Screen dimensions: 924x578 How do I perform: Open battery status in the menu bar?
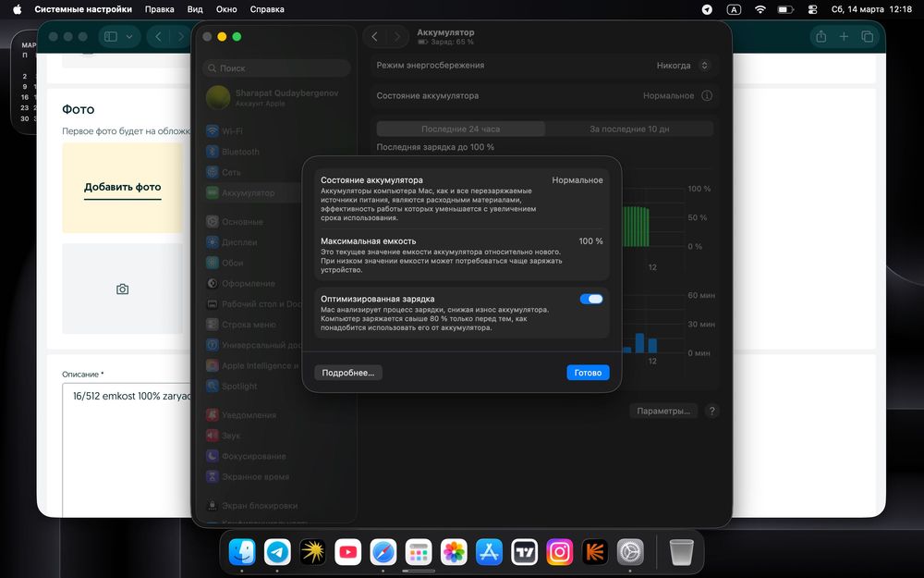point(785,9)
